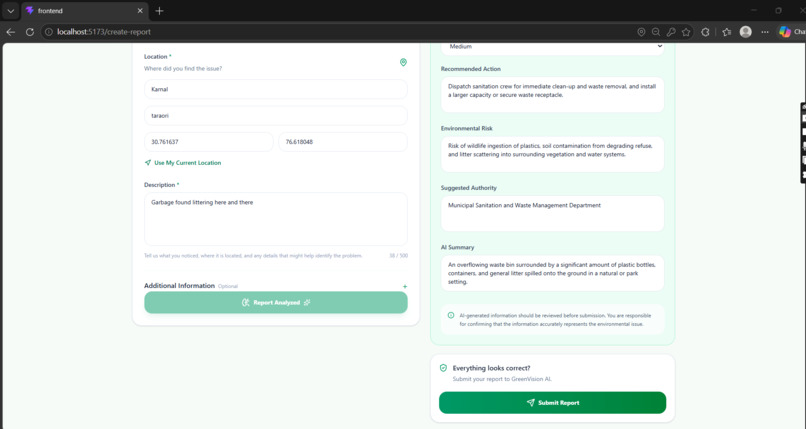Open the Copilot chat icon
This screenshot has height=429, width=806.
[x=785, y=32]
